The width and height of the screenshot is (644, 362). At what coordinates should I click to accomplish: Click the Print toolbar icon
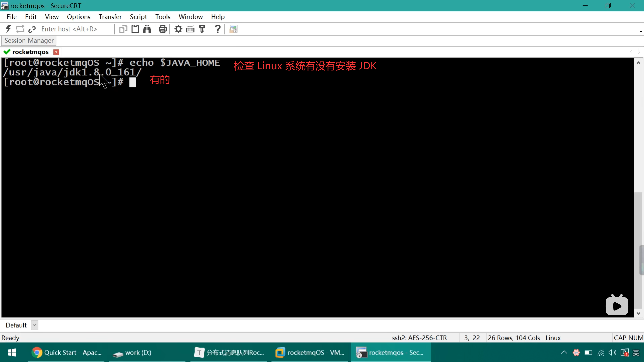click(x=163, y=29)
